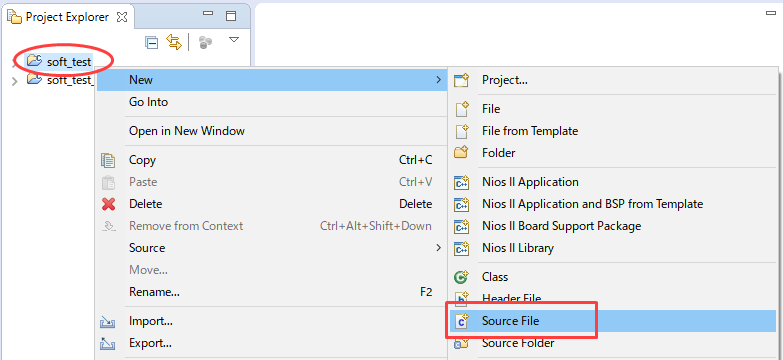Viewport: 783px width, 360px height.
Task: Click the Copy icon in context menu
Action: (108, 160)
